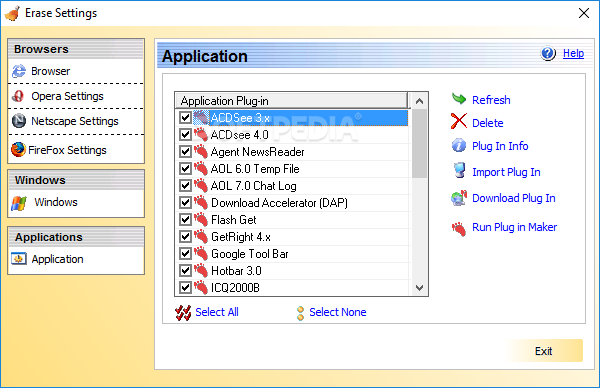Image resolution: width=600 pixels, height=388 pixels.
Task: Uncheck the ACDsee 4.0 checkbox
Action: 186,135
